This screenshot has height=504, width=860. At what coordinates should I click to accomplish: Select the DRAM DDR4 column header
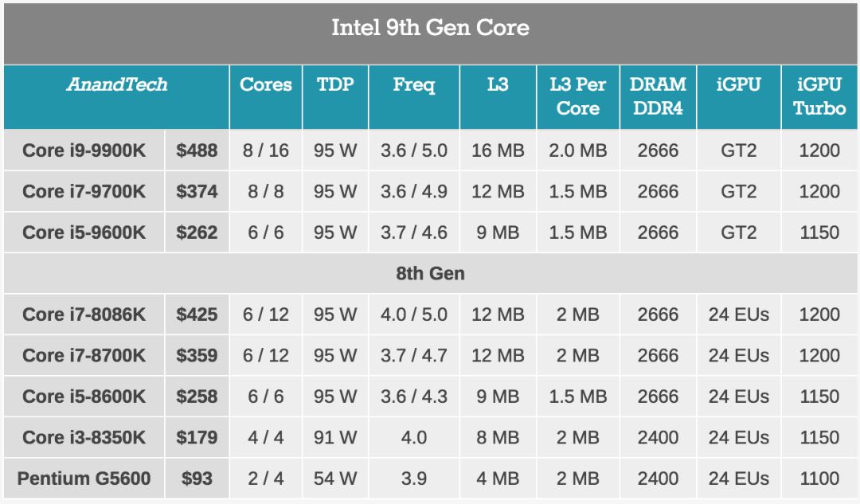tap(658, 96)
